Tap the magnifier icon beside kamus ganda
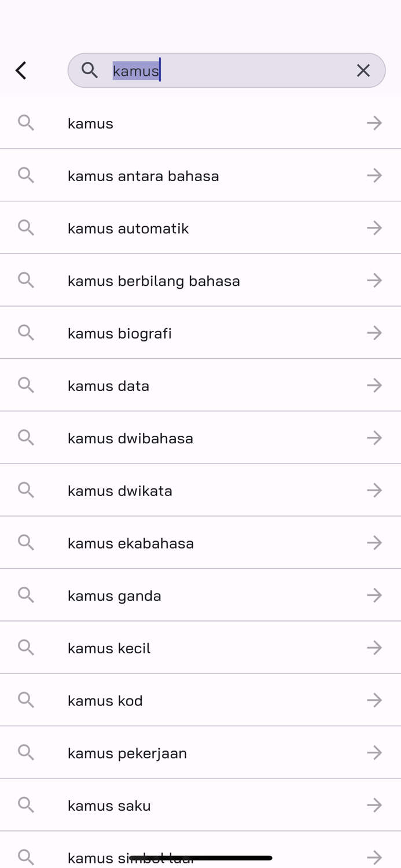This screenshot has height=868, width=401. click(x=26, y=595)
